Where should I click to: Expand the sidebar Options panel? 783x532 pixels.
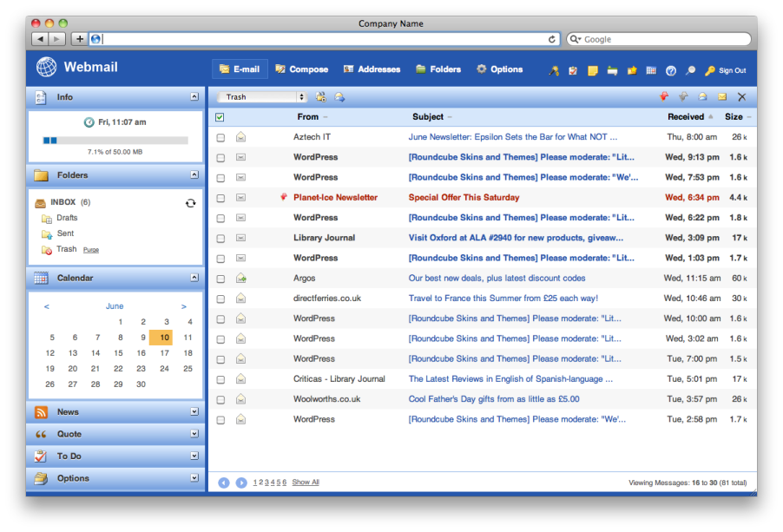(194, 477)
